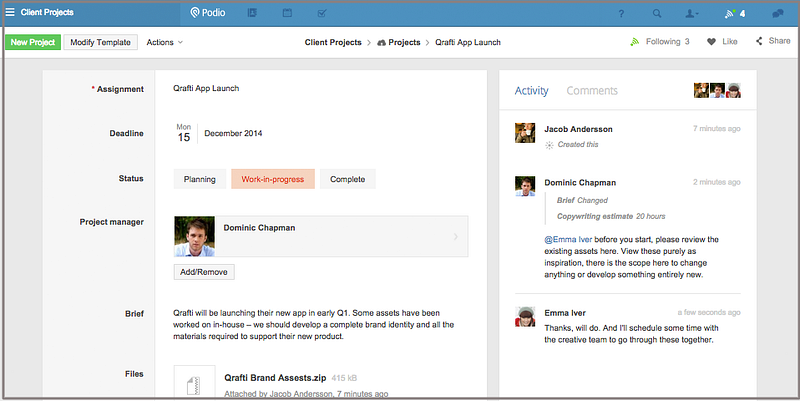The height and width of the screenshot is (401, 800).
Task: Click the last follower avatar in Activity header
Action: 733,90
